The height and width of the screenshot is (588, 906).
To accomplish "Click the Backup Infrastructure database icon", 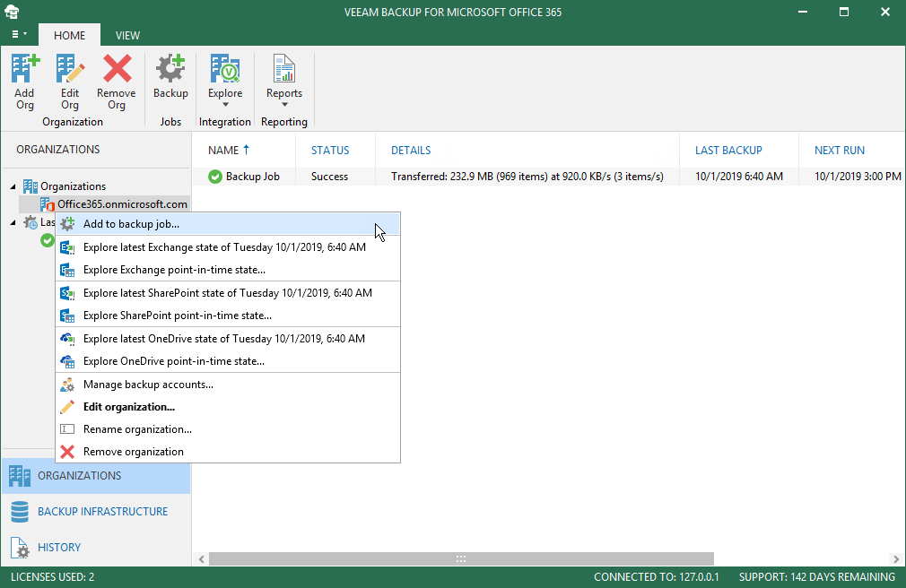I will (20, 512).
